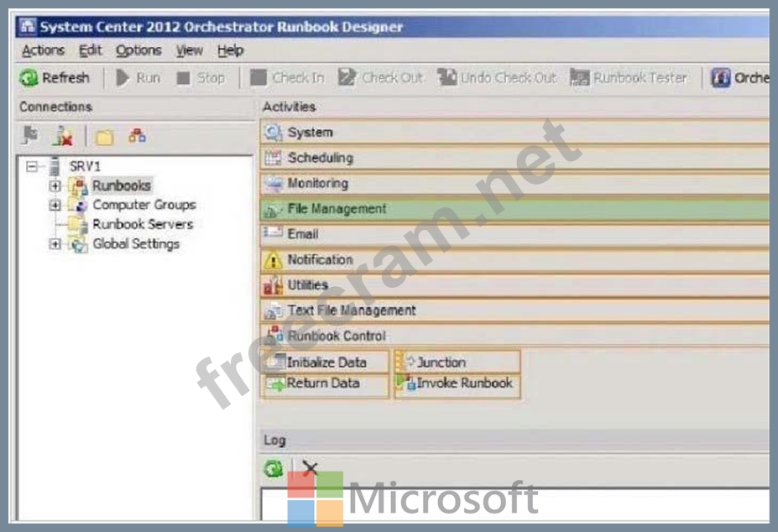Click the Undo Check Out icon
The width and height of the screenshot is (778, 532).
[447, 77]
